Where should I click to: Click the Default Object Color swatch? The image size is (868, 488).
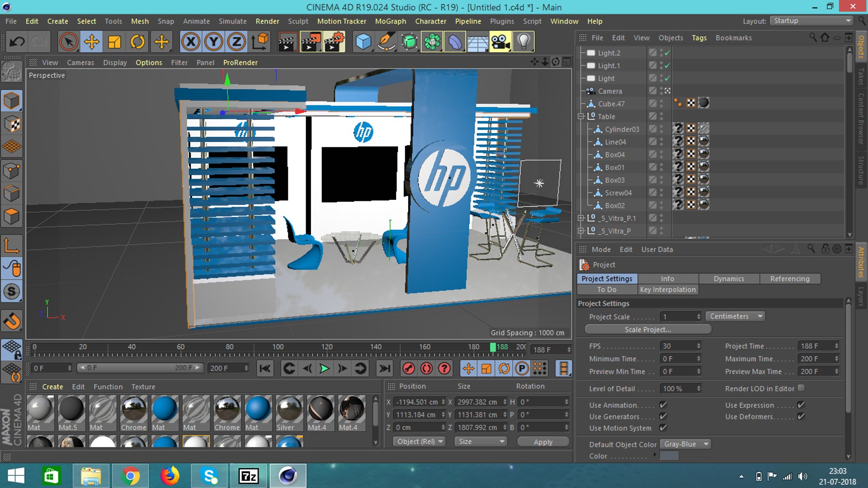point(669,455)
